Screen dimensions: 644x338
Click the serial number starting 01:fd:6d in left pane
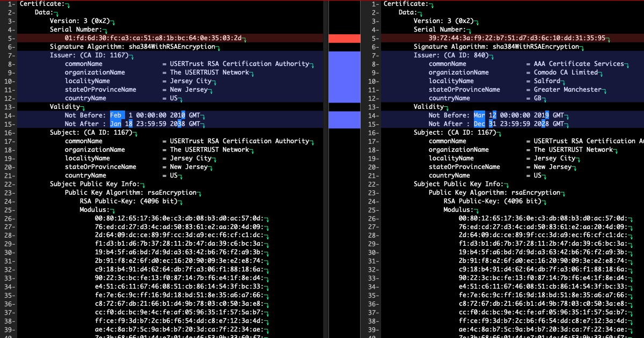[x=153, y=38]
